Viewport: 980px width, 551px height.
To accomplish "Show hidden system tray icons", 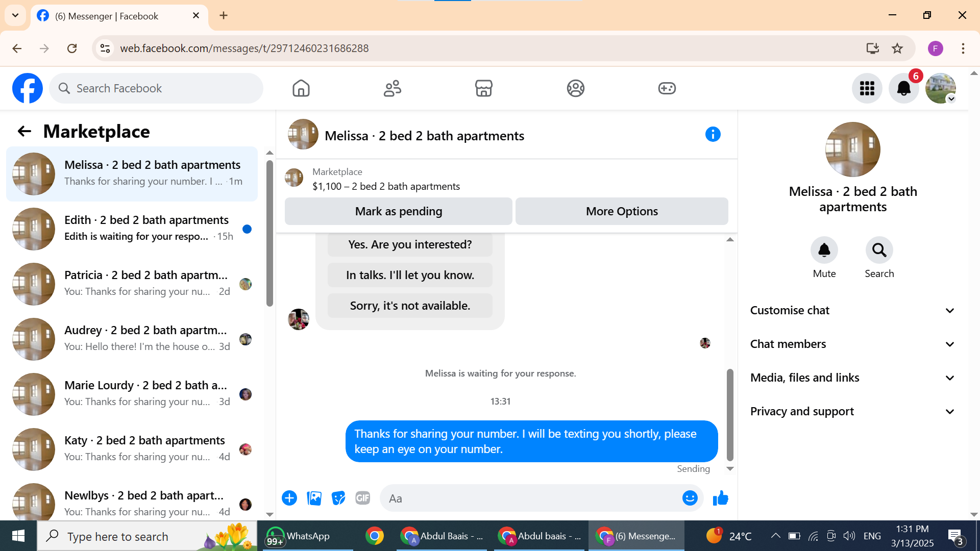I will pos(775,536).
